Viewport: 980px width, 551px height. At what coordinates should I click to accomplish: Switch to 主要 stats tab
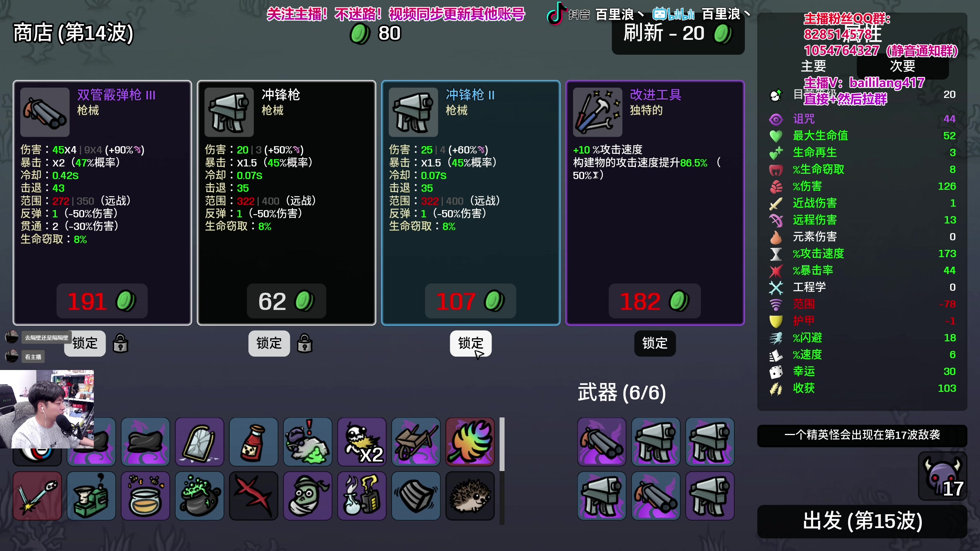pos(813,66)
